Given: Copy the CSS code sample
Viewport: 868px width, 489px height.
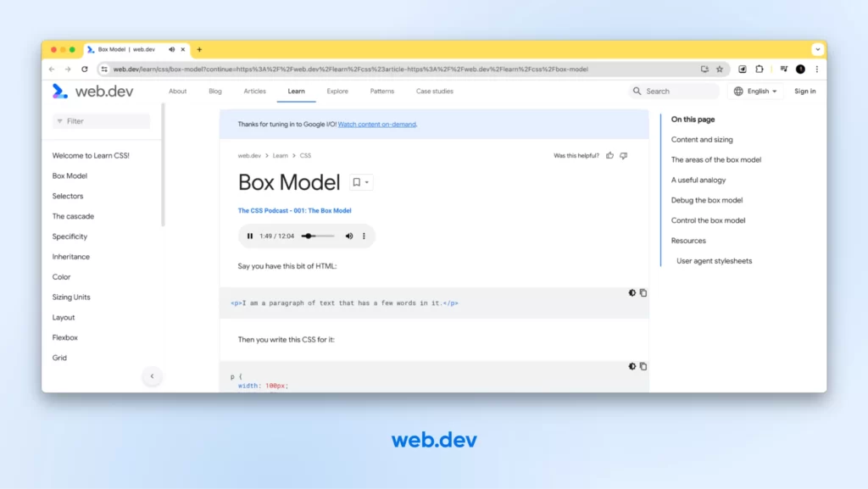Looking at the screenshot, I should (x=643, y=366).
